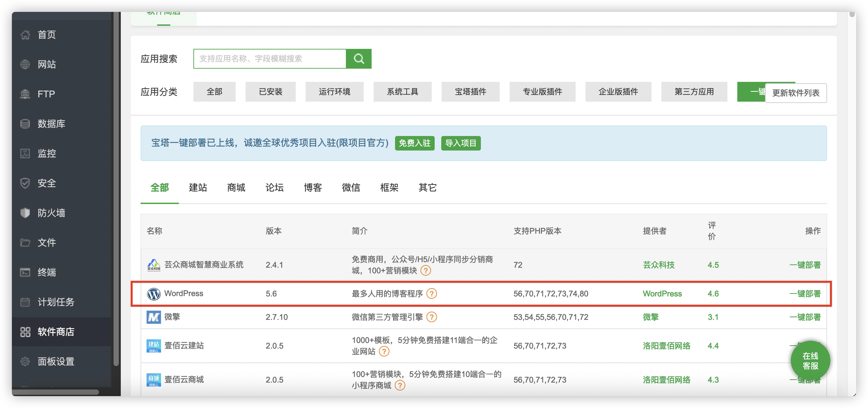Open provider link 芸众科技

pyautogui.click(x=658, y=265)
